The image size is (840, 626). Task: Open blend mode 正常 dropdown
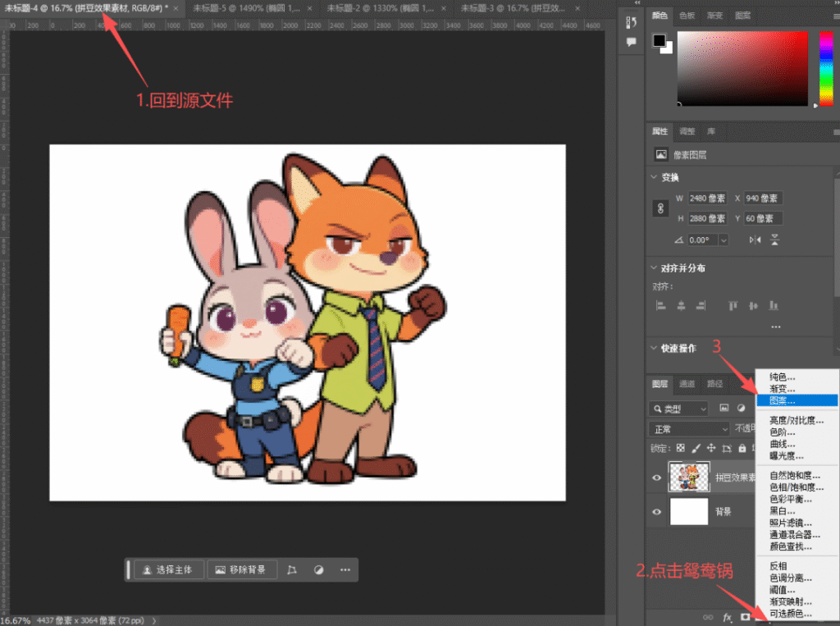pyautogui.click(x=689, y=429)
